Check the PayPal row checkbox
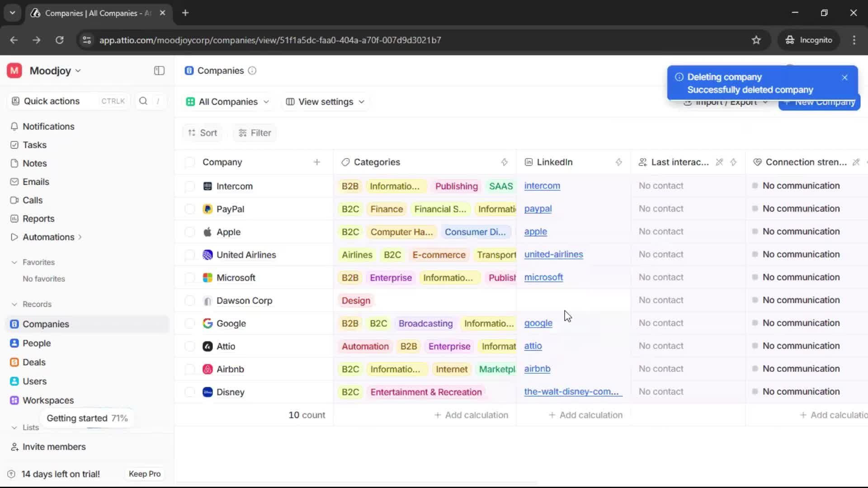This screenshot has width=868, height=488. [190, 209]
